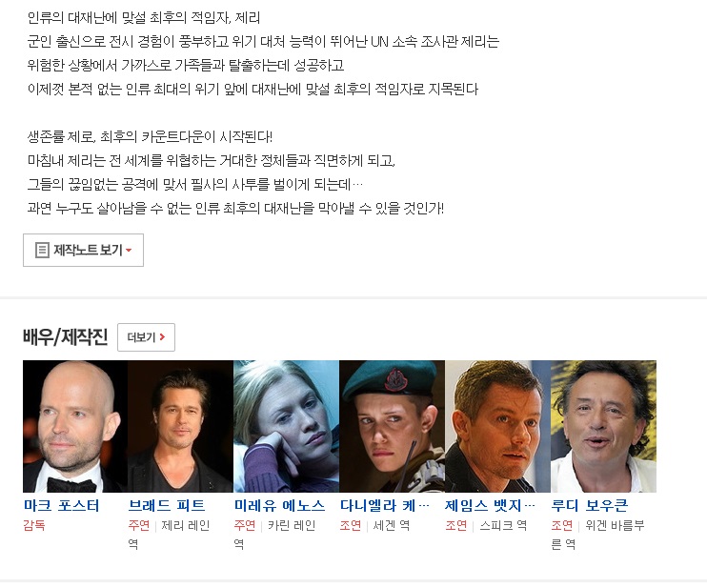707x588 pixels.
Task: Open 루디 보우큰 photo thumbnail
Action: coord(603,426)
